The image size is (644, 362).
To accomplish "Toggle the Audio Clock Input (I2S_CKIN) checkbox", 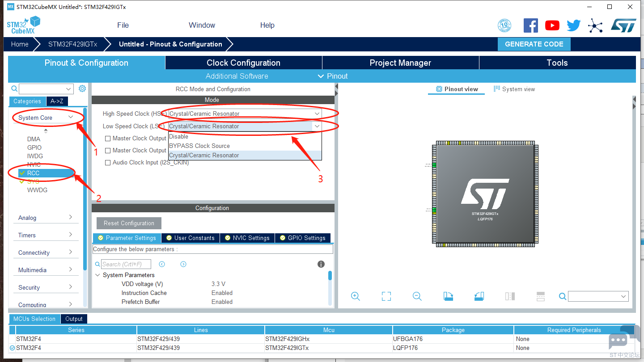I will tap(108, 163).
